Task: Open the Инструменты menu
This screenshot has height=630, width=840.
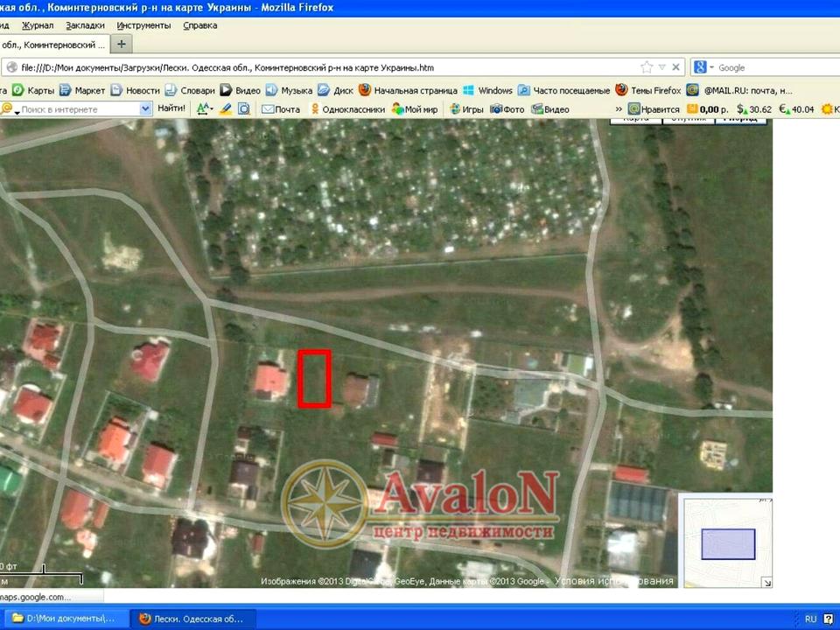Action: point(143,25)
